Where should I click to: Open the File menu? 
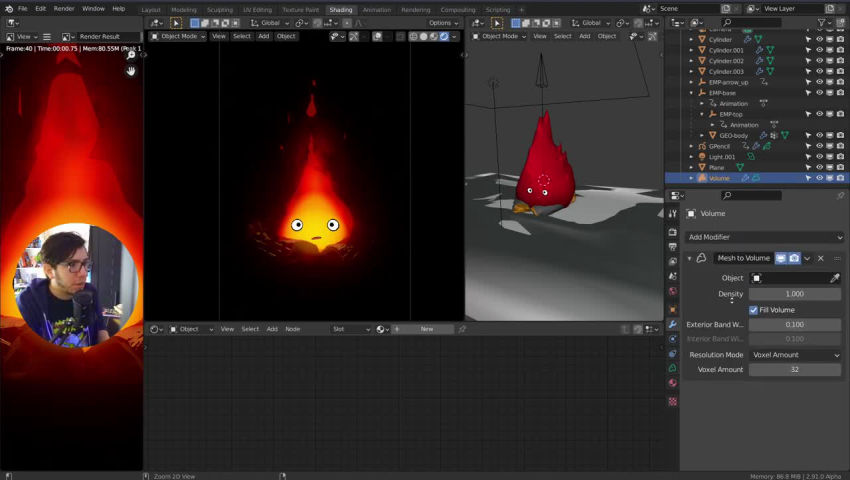23,9
